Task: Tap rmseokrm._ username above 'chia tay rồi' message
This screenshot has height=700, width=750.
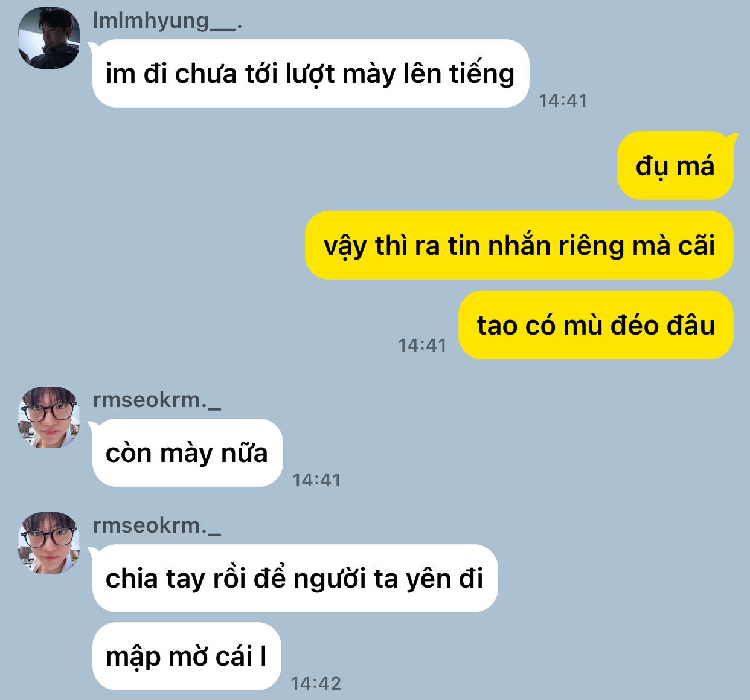Action: (x=157, y=525)
